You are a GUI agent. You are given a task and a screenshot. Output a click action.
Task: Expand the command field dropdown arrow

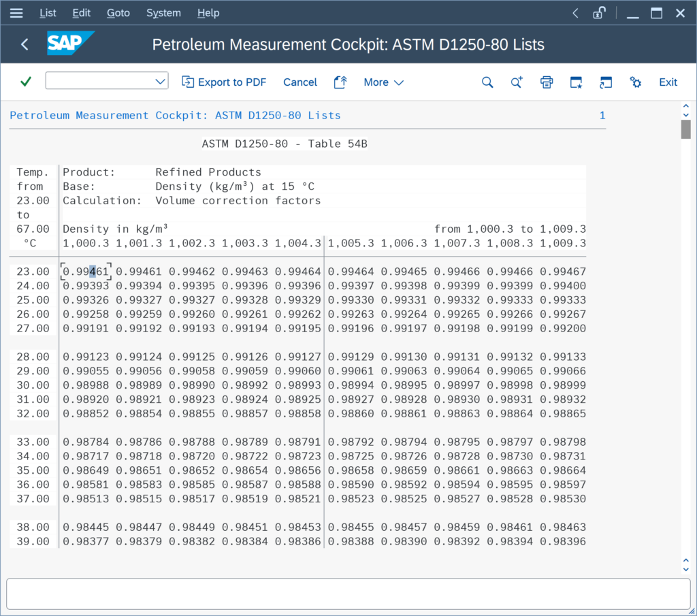[160, 81]
